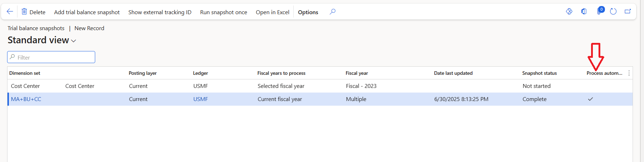This screenshot has width=644, height=162.
Task: Open the Power Apps diamond icon
Action: pyautogui.click(x=569, y=12)
